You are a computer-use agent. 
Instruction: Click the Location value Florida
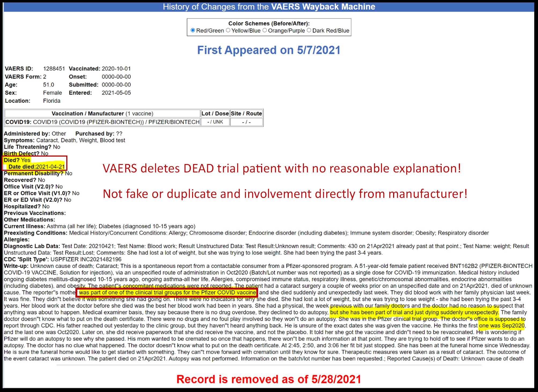click(52, 101)
